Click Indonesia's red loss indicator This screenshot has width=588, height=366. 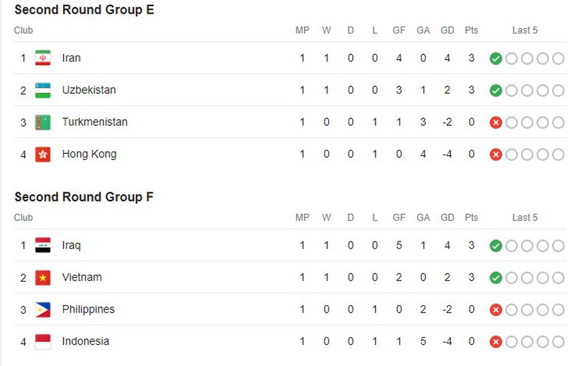point(496,342)
